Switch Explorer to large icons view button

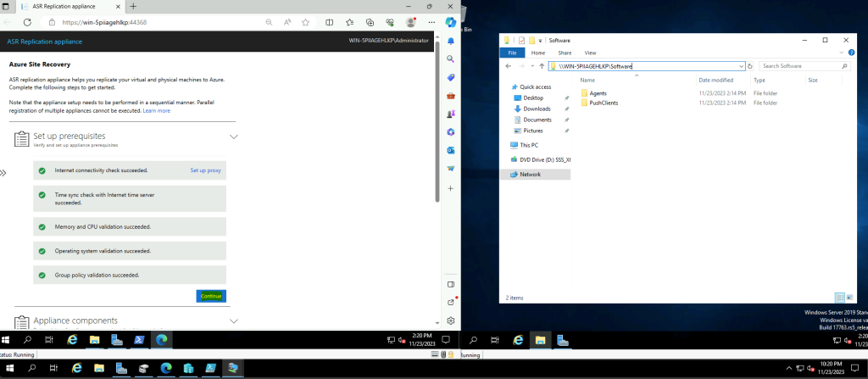[849, 298]
